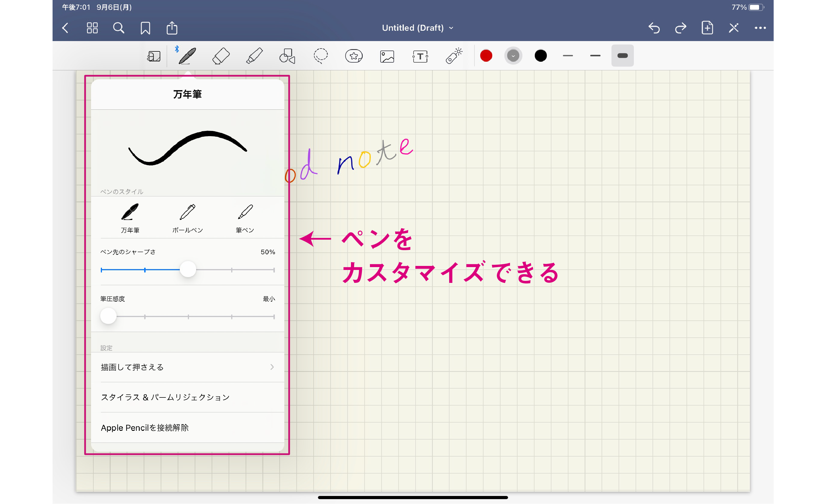Image resolution: width=826 pixels, height=504 pixels.
Task: Select the shapes tool
Action: pos(287,56)
